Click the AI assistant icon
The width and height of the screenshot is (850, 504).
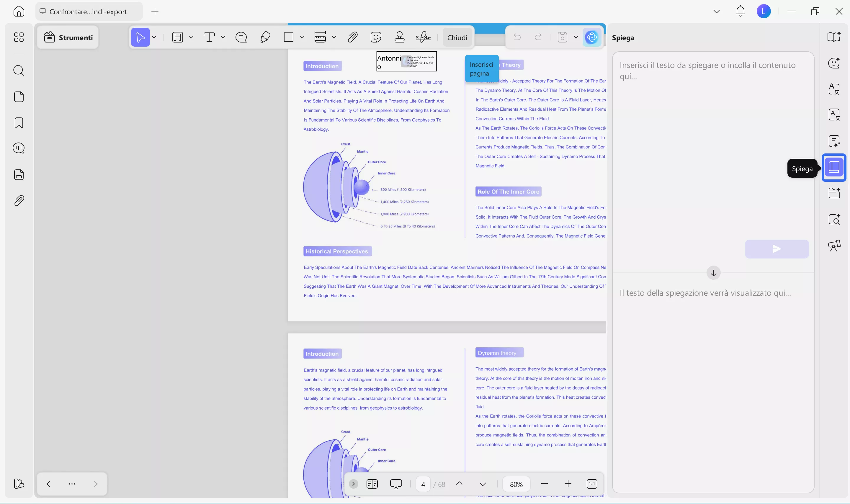tap(591, 37)
